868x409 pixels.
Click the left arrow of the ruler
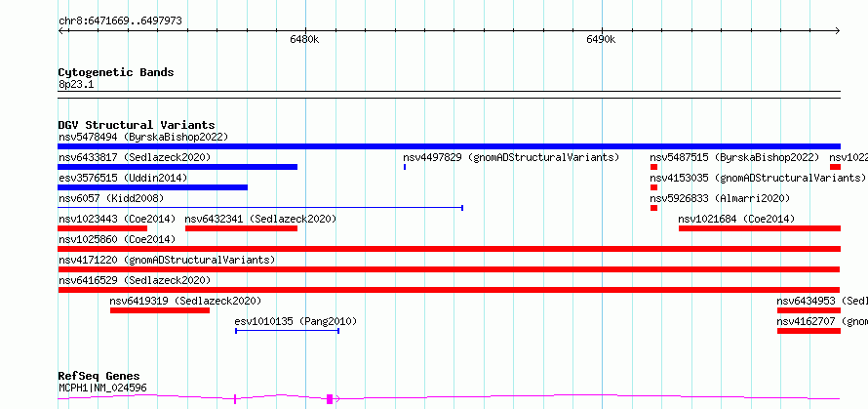(x=60, y=30)
